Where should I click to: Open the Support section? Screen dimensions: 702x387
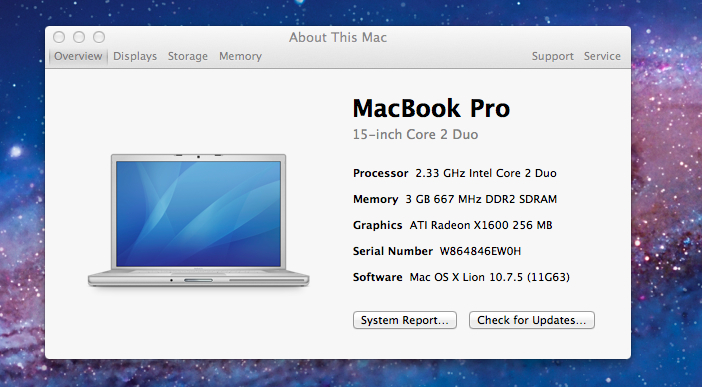click(x=552, y=56)
